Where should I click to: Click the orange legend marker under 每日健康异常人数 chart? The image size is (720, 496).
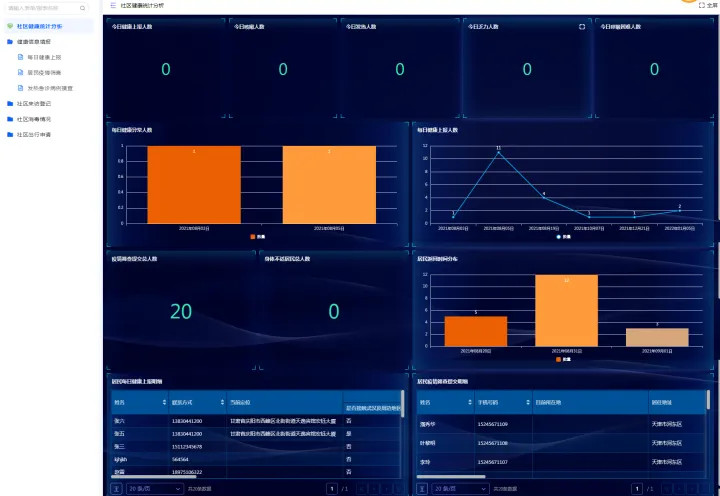click(x=253, y=237)
